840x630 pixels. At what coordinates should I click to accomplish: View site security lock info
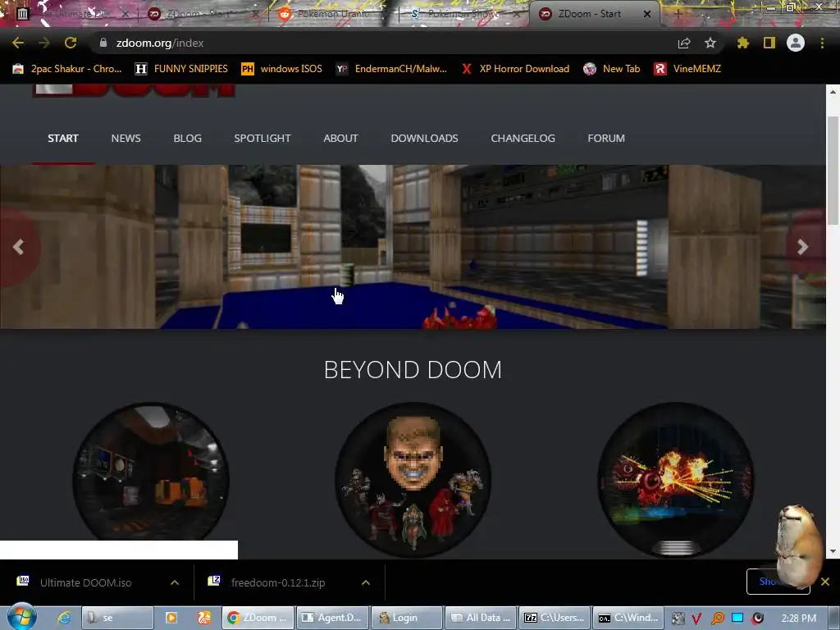[103, 43]
